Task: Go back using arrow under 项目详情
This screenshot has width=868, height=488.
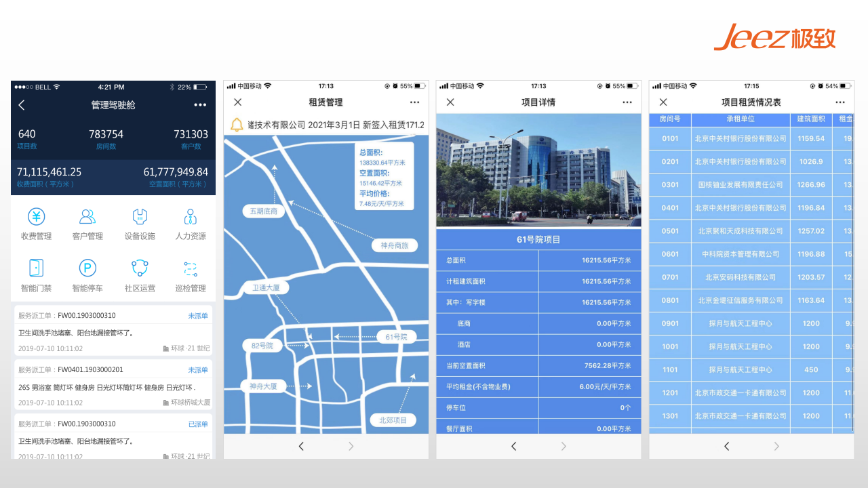Action: tap(514, 446)
